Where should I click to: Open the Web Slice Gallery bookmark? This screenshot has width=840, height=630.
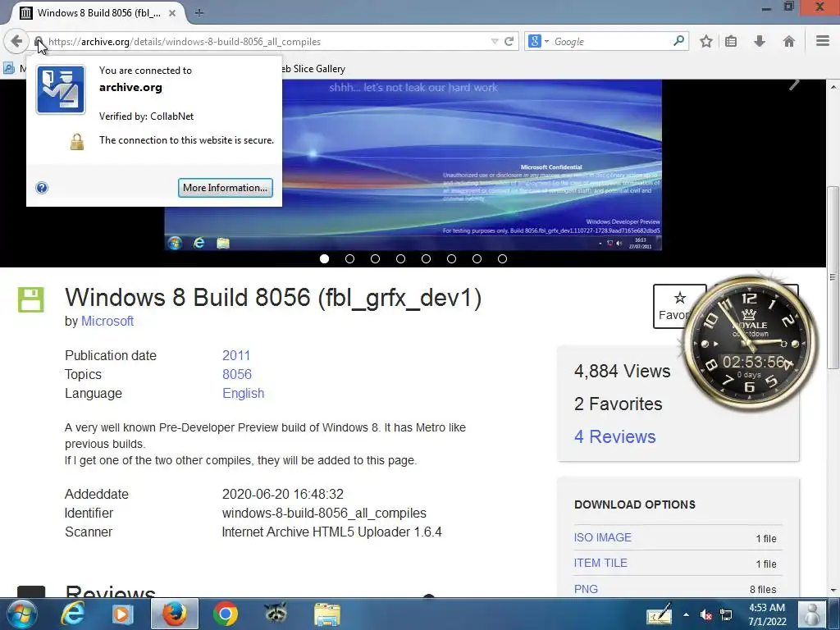coord(313,69)
